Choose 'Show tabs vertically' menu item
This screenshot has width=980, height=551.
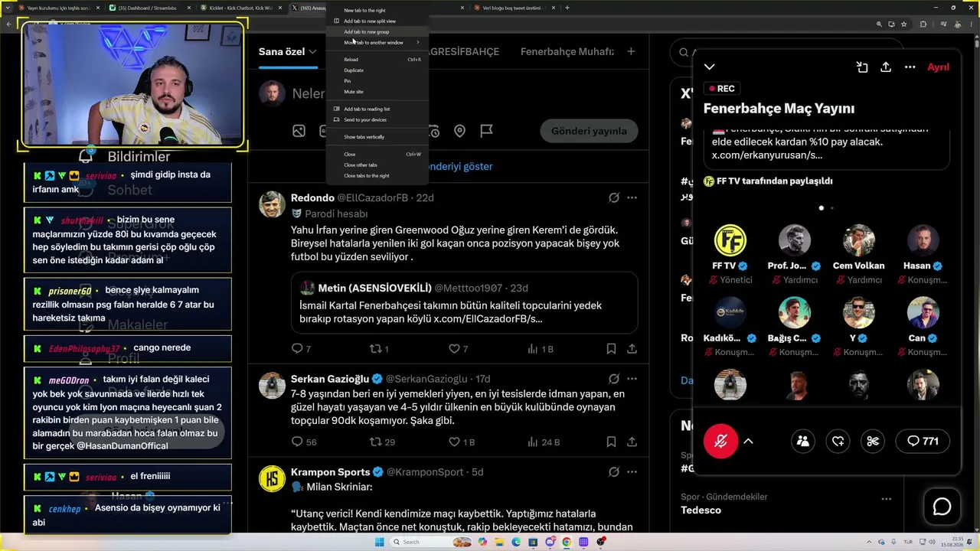pos(376,137)
